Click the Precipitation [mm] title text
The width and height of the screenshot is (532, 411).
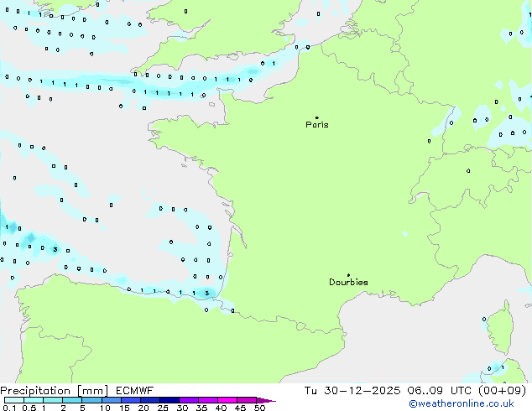click(x=55, y=391)
